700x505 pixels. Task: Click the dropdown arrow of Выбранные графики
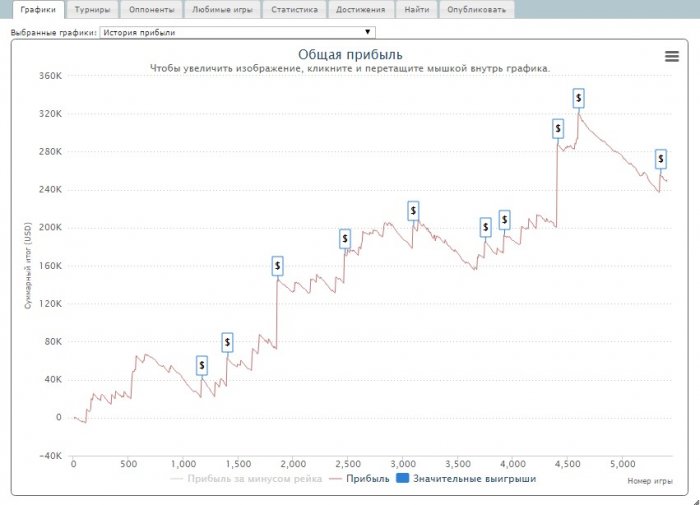(x=367, y=32)
